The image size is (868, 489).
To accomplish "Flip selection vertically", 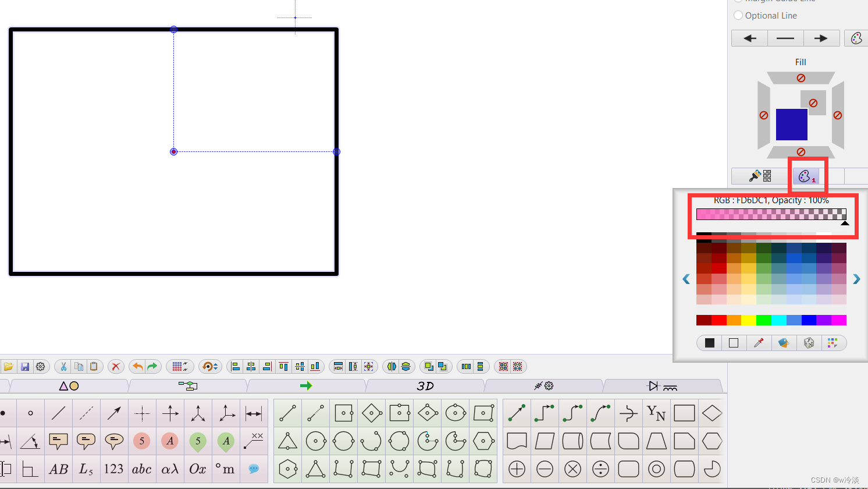I will (x=406, y=367).
